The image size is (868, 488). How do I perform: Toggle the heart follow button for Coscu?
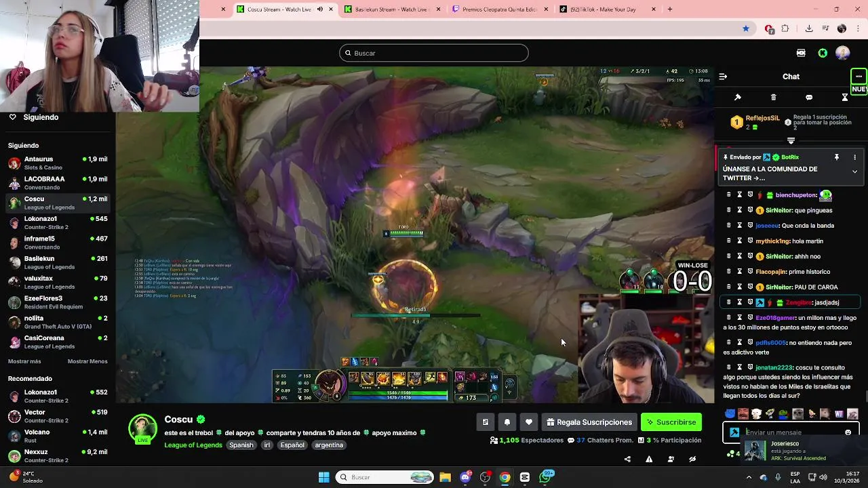point(529,422)
